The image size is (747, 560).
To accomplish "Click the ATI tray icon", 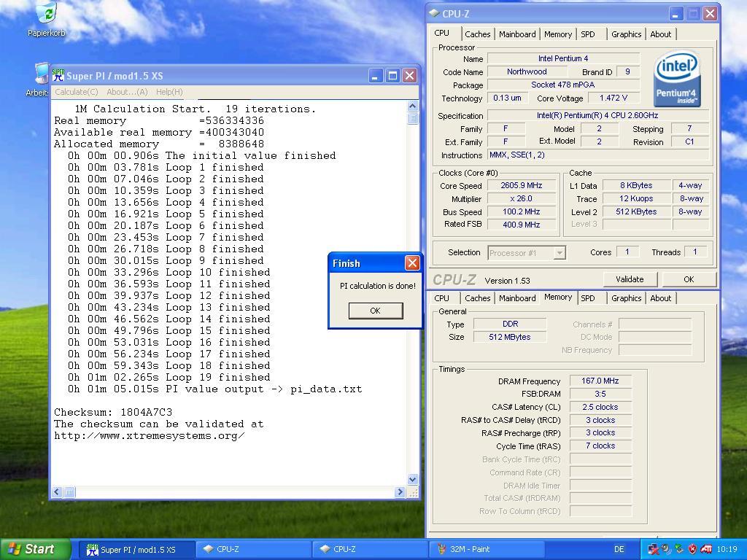I will [706, 549].
